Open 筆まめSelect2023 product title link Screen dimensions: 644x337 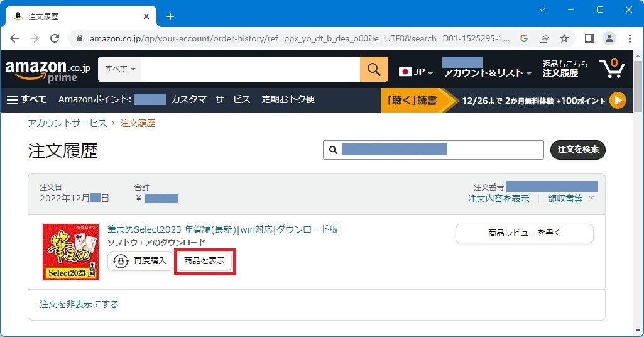click(x=222, y=229)
